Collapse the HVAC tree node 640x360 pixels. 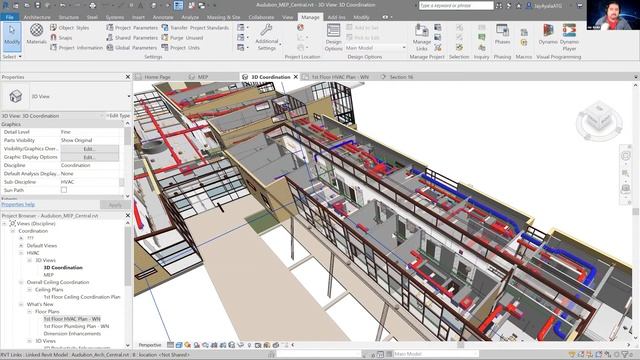(x=21, y=253)
